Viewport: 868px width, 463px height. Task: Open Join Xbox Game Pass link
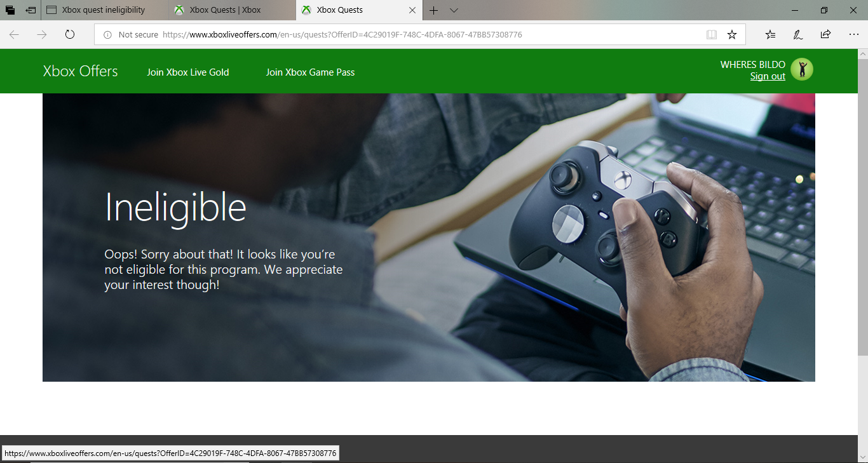tap(310, 72)
